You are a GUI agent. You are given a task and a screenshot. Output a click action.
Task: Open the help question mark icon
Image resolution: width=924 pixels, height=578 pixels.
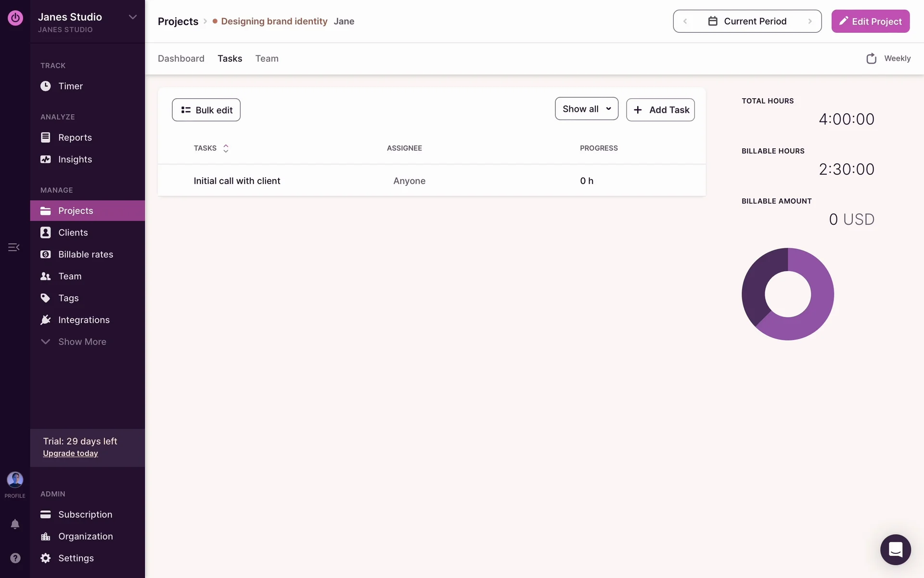point(15,558)
